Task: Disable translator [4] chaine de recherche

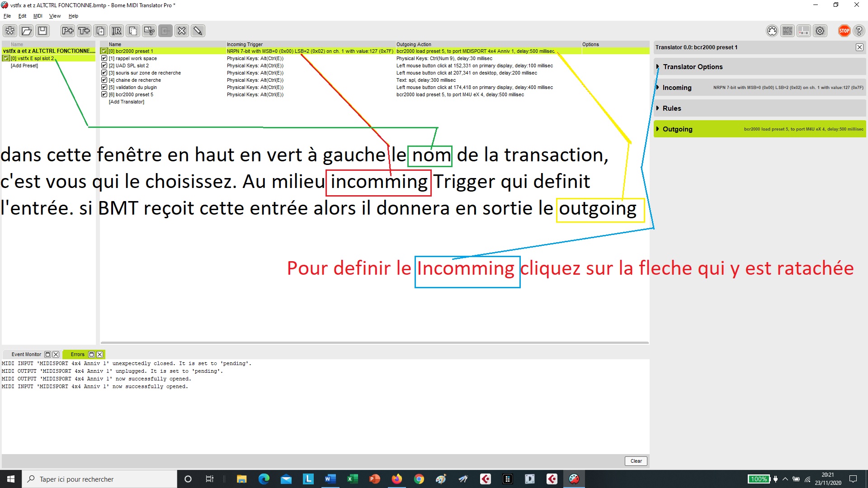Action: (104, 80)
